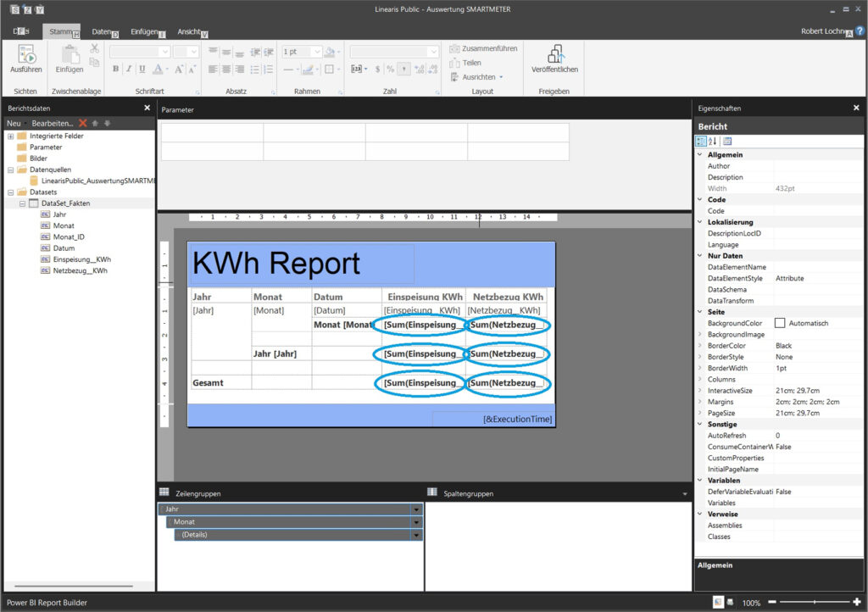Click the scissors cut icon
The width and height of the screenshot is (868, 612).
(x=94, y=47)
